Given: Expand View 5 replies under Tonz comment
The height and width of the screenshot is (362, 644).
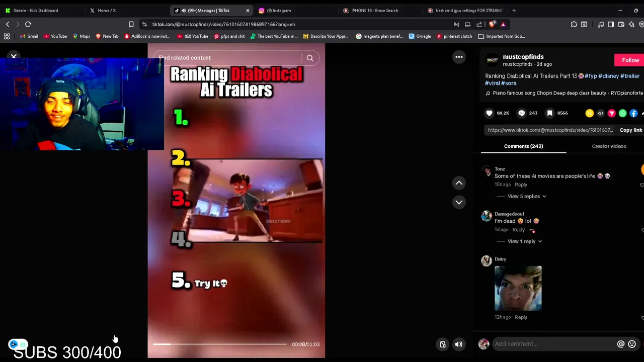Looking at the screenshot, I should (526, 197).
